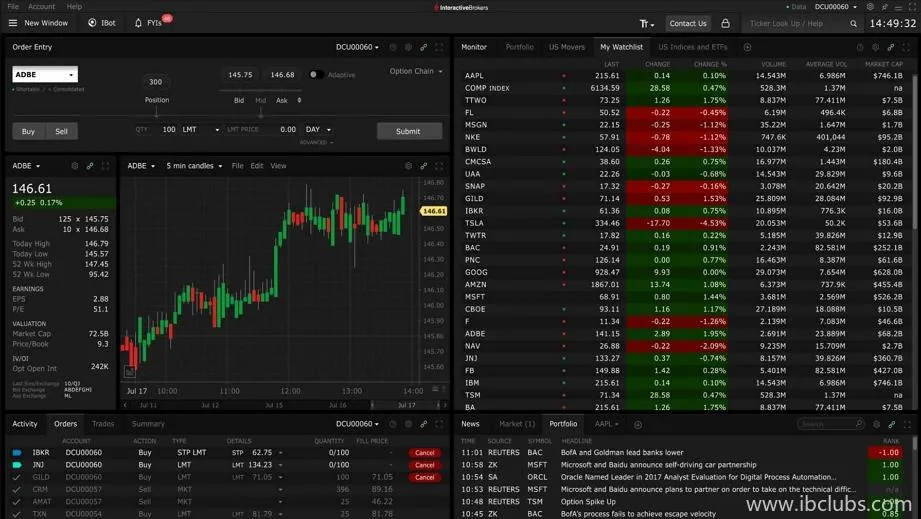This screenshot has height=519, width=921.
Task: Click the lock icon next to Contact Us
Action: click(725, 23)
